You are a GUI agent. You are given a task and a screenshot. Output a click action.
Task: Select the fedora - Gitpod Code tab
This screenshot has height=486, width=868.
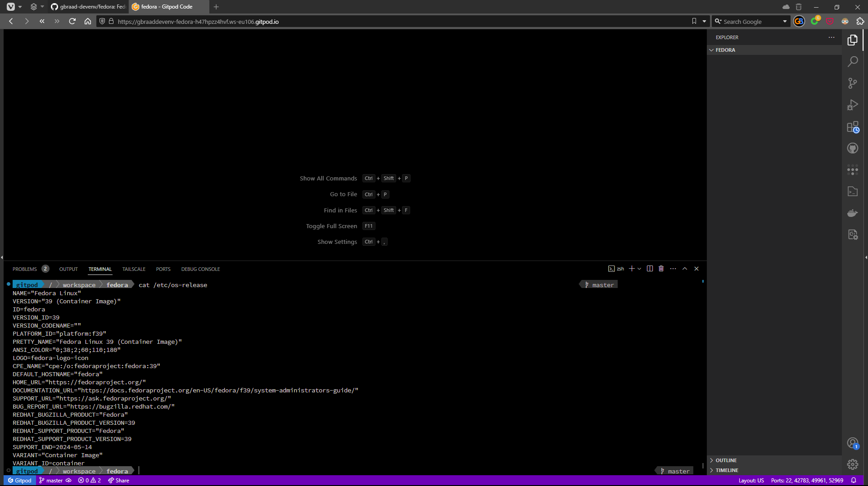click(169, 7)
